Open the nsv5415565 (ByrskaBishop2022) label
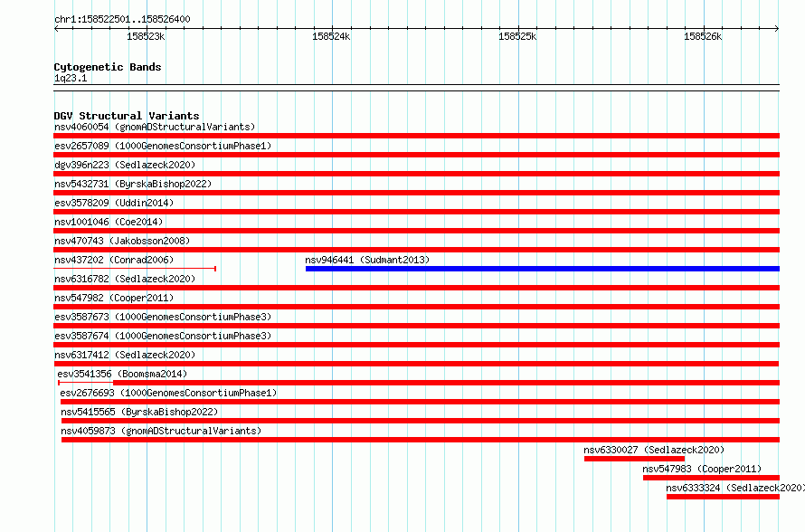The height and width of the screenshot is (532, 805). click(139, 412)
